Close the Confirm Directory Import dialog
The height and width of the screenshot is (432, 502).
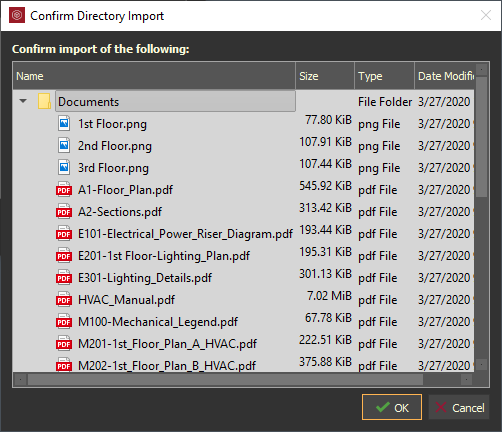click(x=486, y=15)
